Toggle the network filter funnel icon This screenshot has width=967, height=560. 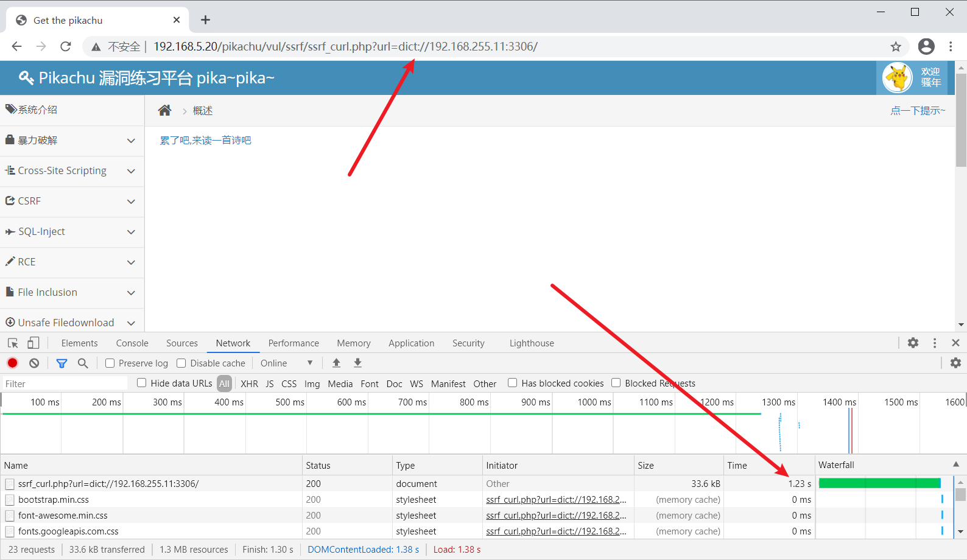pos(62,363)
